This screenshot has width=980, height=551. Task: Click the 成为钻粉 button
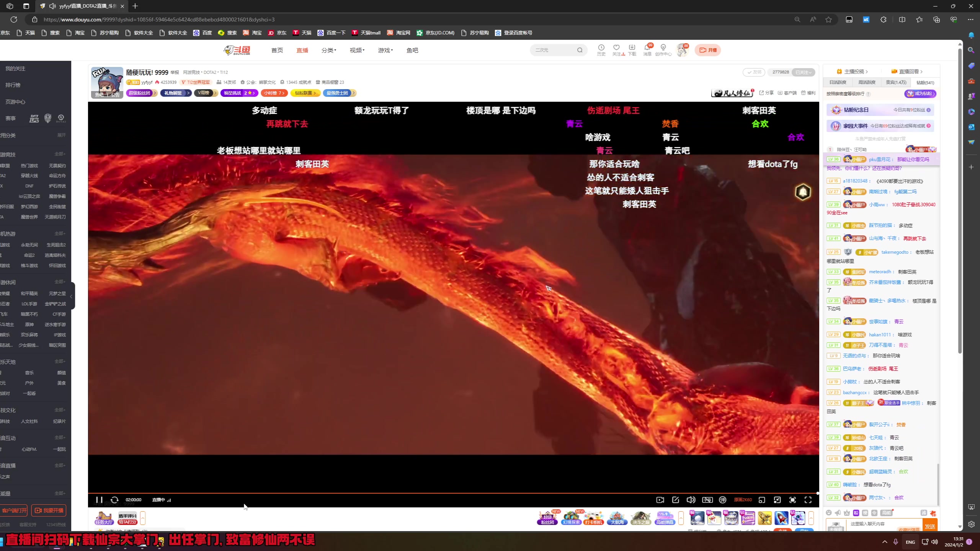pos(920,94)
